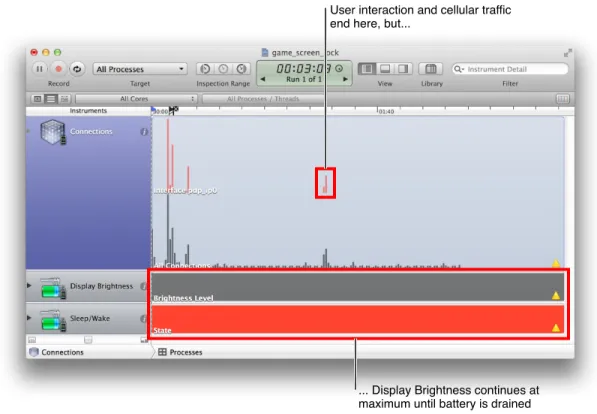
Task: Click the Sleep/Wake label
Action: point(90,318)
